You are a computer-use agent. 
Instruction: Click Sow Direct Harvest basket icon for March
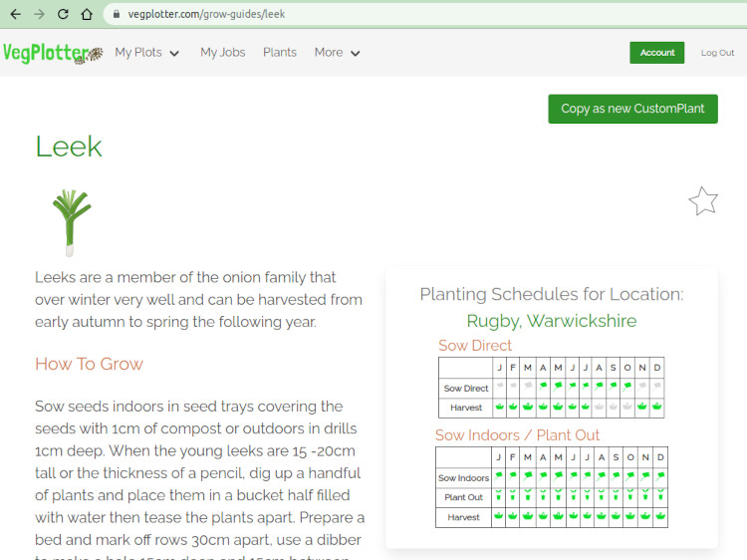pyautogui.click(x=528, y=407)
